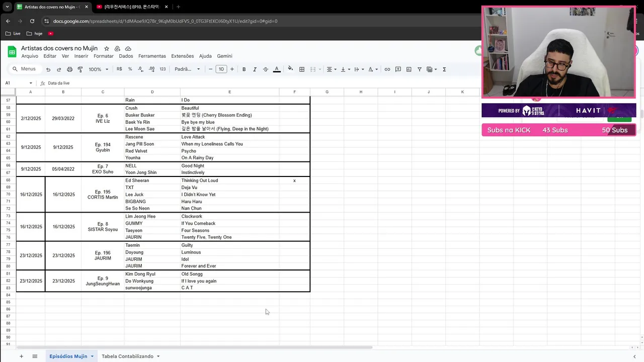Insert a comment
Image resolution: width=644 pixels, height=362 pixels.
tap(398, 69)
